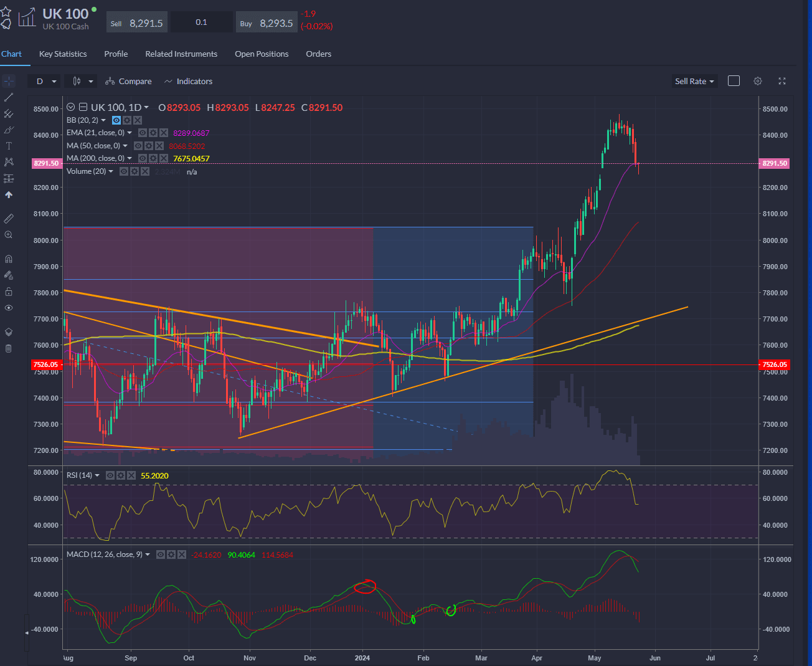Image resolution: width=812 pixels, height=666 pixels.
Task: Open the D timeframe dropdown
Action: (x=45, y=81)
